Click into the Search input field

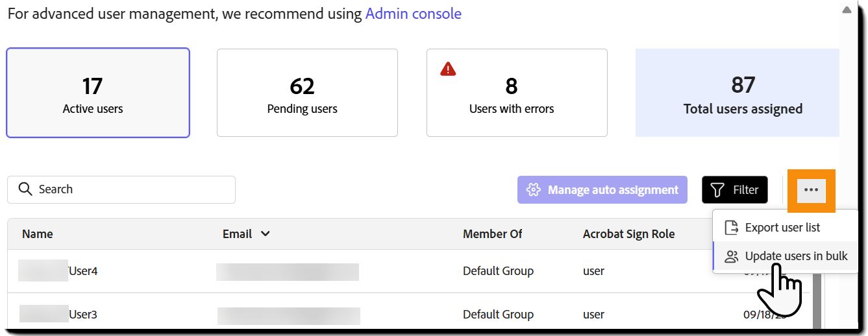tap(130, 189)
